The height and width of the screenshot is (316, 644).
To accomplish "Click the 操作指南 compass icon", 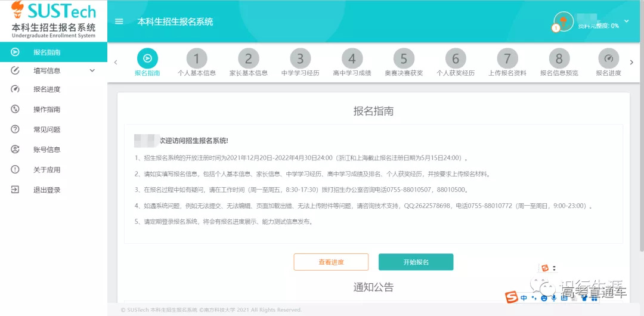I will click(15, 109).
